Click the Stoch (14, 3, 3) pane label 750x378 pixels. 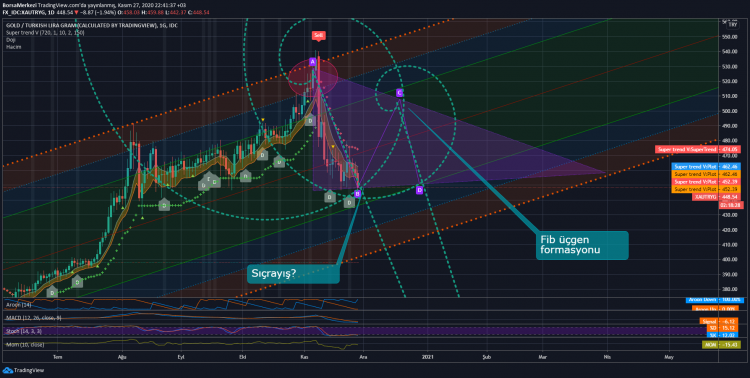tap(24, 331)
